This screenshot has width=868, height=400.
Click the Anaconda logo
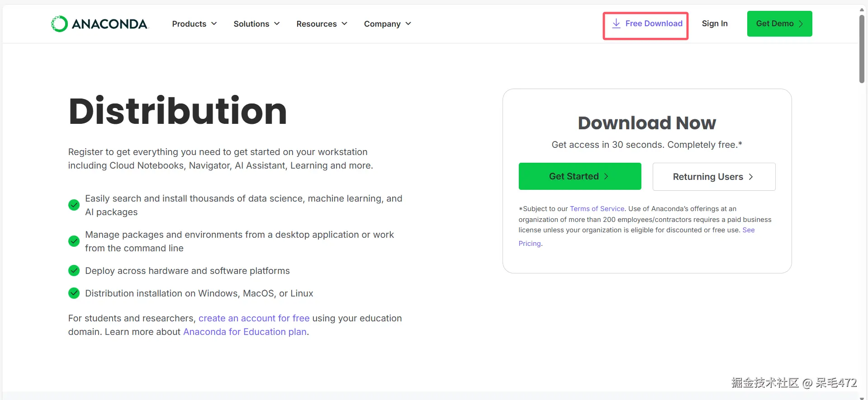(x=100, y=24)
